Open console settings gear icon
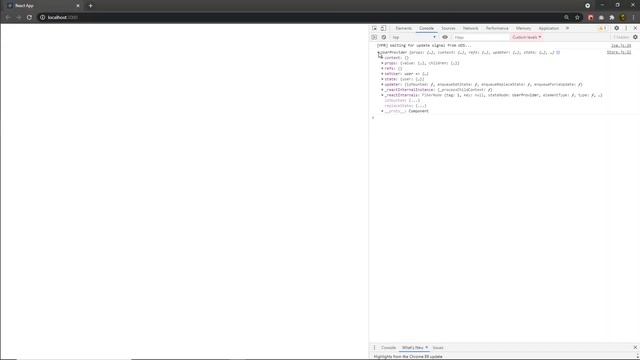 (635, 37)
